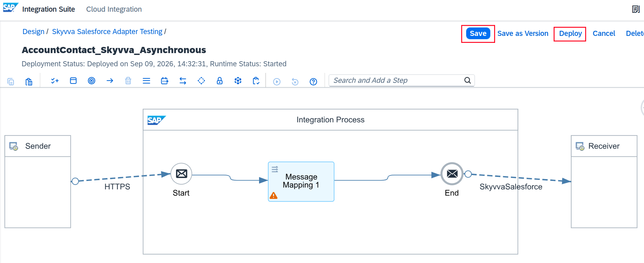Click the Integration Suite header title
Image resolution: width=644 pixels, height=263 pixels.
[x=48, y=9]
